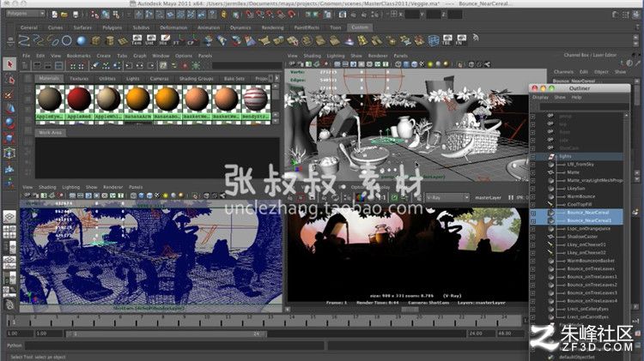Click the save scene disk icon
The width and height of the screenshot is (644, 361).
coord(76,15)
